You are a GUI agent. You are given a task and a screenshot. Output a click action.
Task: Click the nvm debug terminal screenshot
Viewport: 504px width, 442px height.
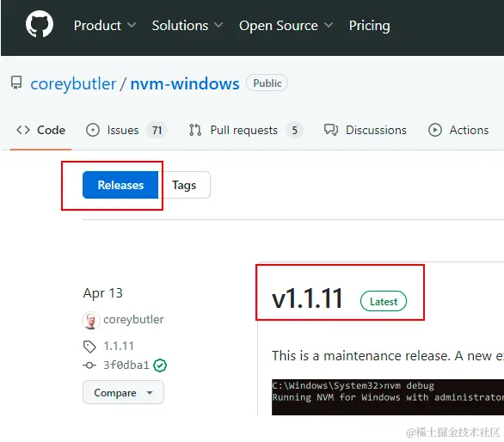388,397
